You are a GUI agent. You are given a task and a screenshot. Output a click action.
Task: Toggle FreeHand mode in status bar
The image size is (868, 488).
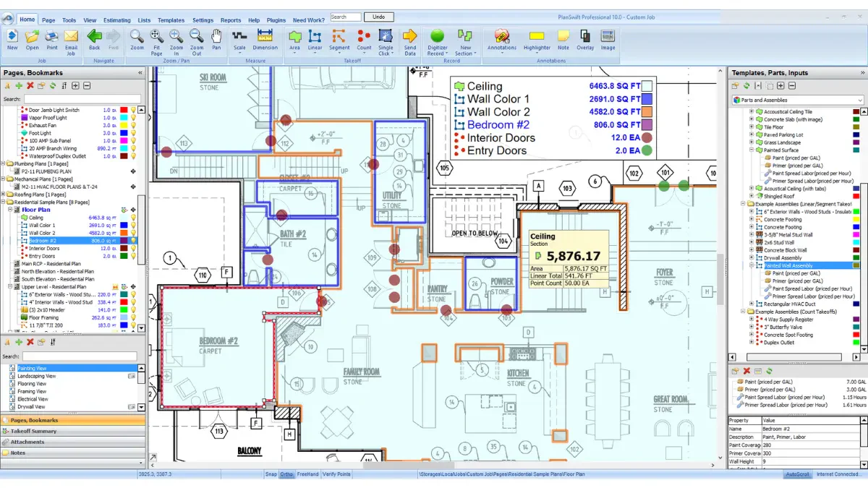coord(307,474)
